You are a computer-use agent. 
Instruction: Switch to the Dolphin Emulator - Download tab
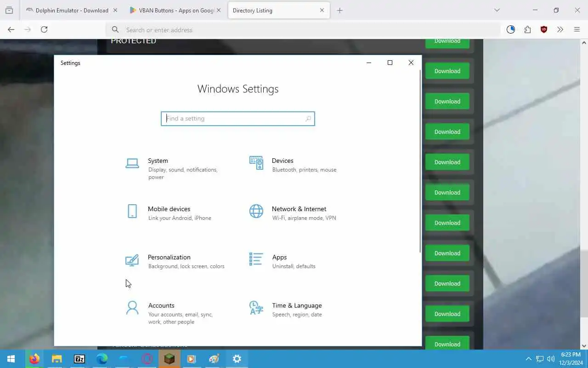[72, 10]
